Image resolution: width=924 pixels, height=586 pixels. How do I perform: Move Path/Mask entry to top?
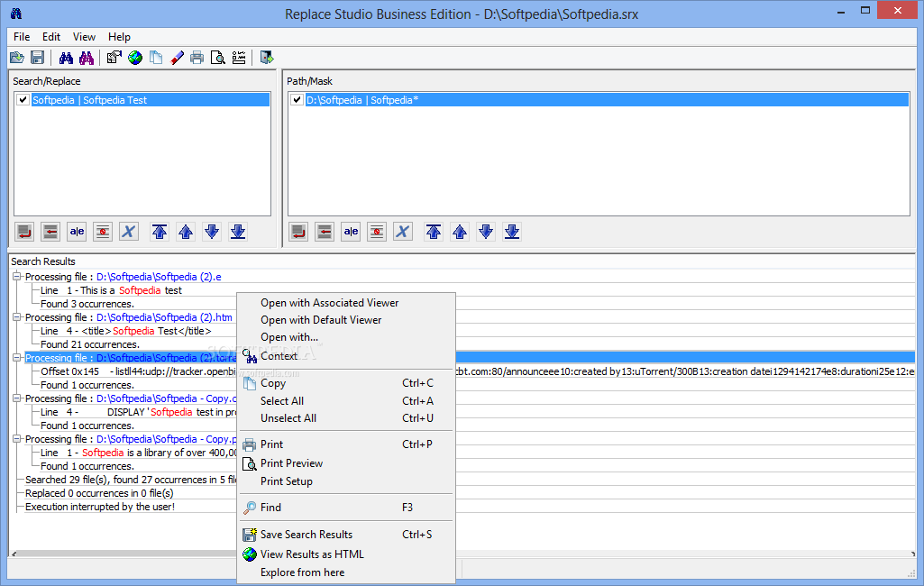tap(434, 232)
